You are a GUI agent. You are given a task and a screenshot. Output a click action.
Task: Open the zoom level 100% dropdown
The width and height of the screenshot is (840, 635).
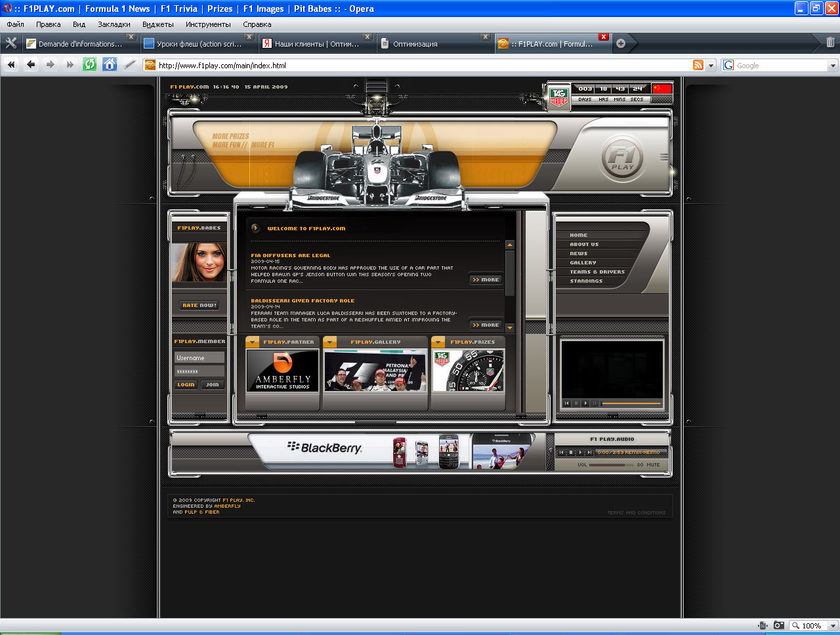814,626
